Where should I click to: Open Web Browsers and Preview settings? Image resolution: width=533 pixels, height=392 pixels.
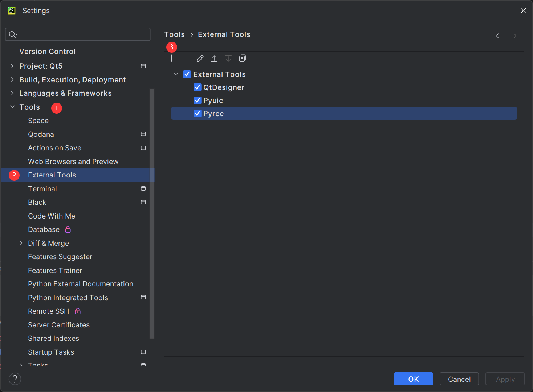tap(73, 162)
